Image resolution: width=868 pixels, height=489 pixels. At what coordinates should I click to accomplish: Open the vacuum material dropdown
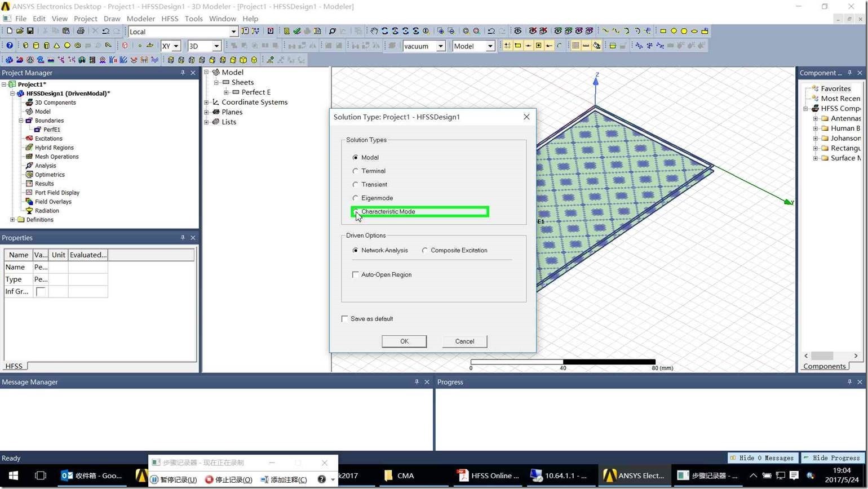(441, 46)
